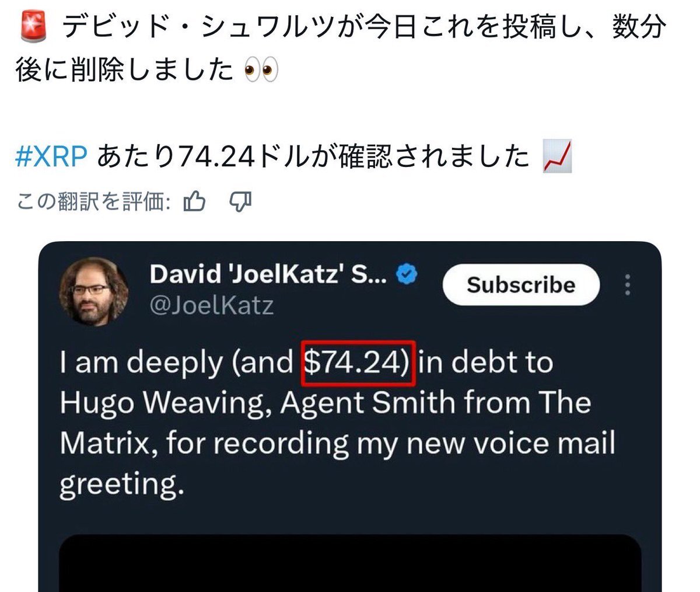Viewport: 700px width, 592px height.
Task: Open the three-dot more options menu
Action: point(628,284)
